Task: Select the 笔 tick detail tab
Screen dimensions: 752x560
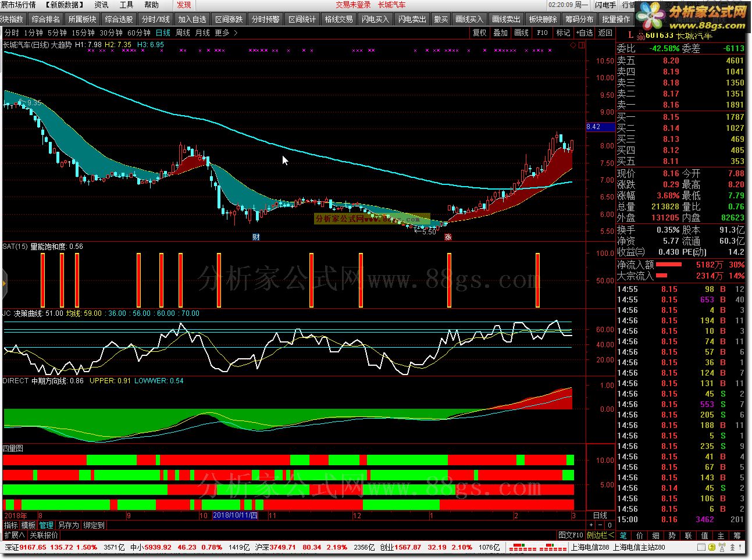Action: click(623, 536)
